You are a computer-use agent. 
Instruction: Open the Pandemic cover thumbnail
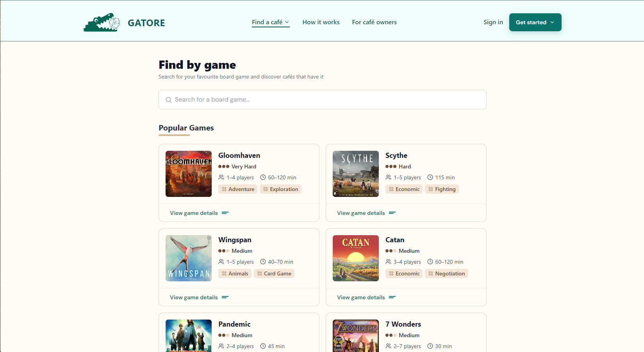pyautogui.click(x=189, y=336)
